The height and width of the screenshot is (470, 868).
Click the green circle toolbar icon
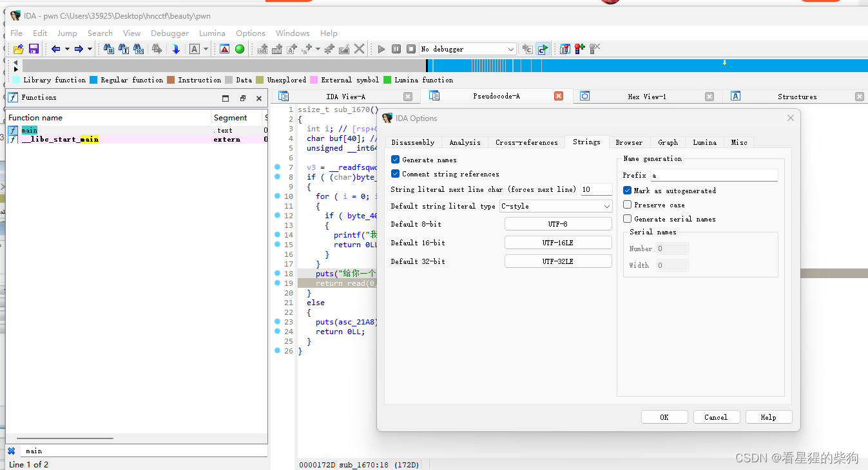(x=240, y=49)
